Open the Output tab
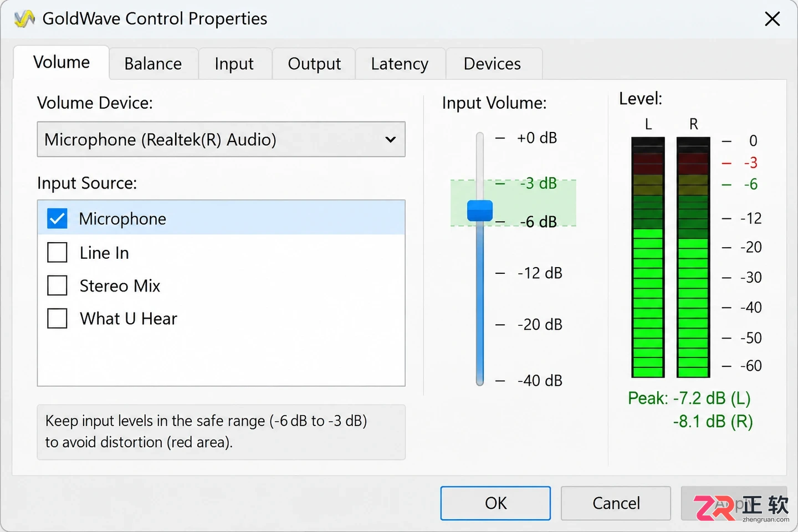 point(314,64)
